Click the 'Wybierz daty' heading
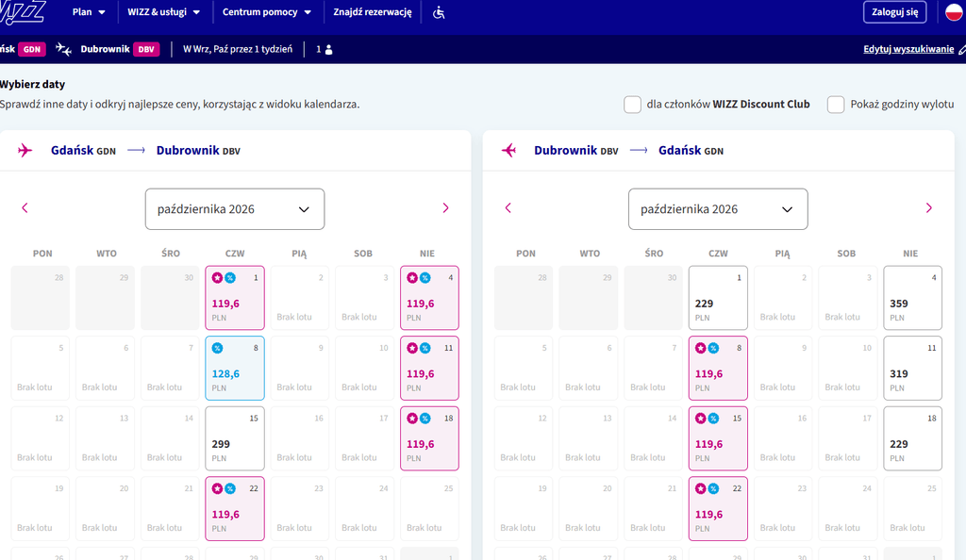 (33, 84)
